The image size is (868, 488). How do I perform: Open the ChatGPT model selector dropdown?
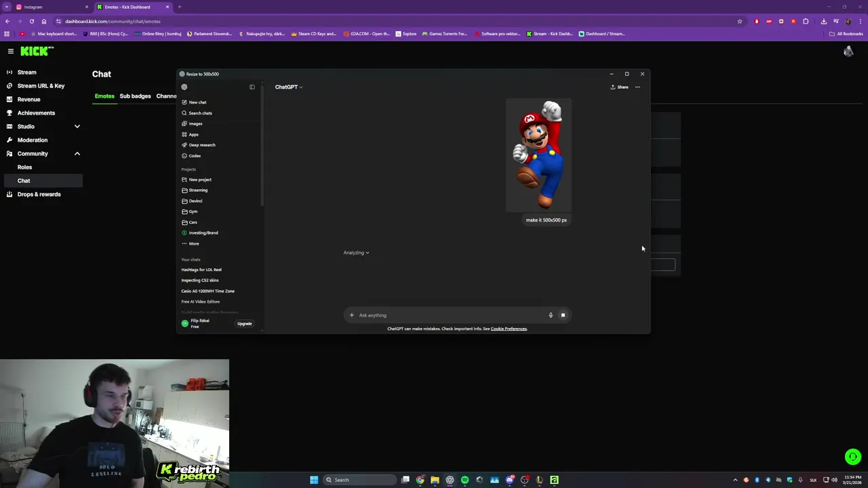point(289,87)
